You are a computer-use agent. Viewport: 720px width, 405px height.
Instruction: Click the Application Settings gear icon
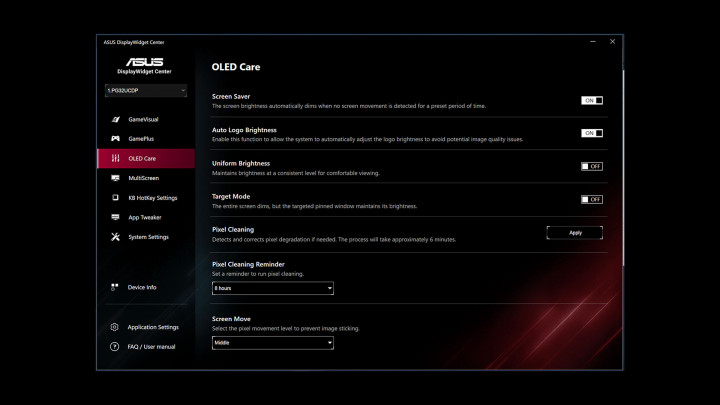point(114,327)
